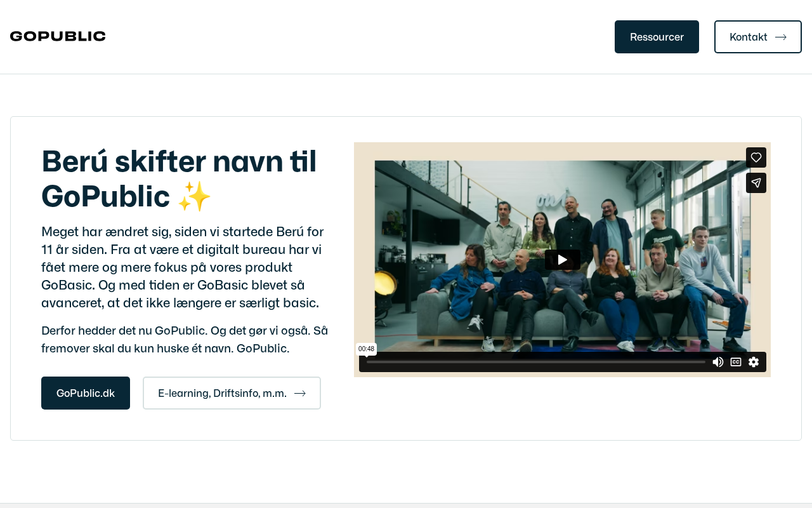Mute the video volume

pos(718,362)
